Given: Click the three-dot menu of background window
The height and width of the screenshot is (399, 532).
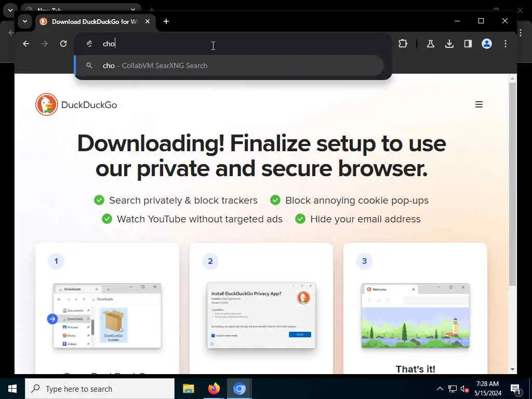Looking at the screenshot, I should pos(521,33).
